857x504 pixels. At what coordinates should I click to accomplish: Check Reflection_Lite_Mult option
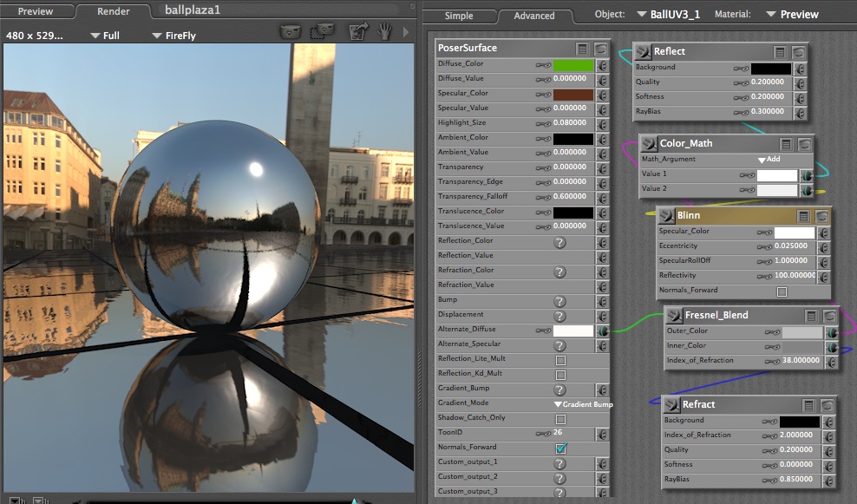click(x=560, y=359)
